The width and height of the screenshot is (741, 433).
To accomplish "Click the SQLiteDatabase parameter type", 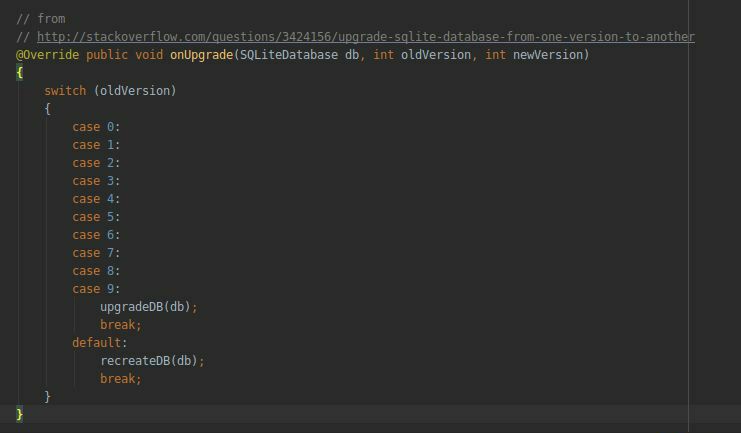I will (x=289, y=55).
